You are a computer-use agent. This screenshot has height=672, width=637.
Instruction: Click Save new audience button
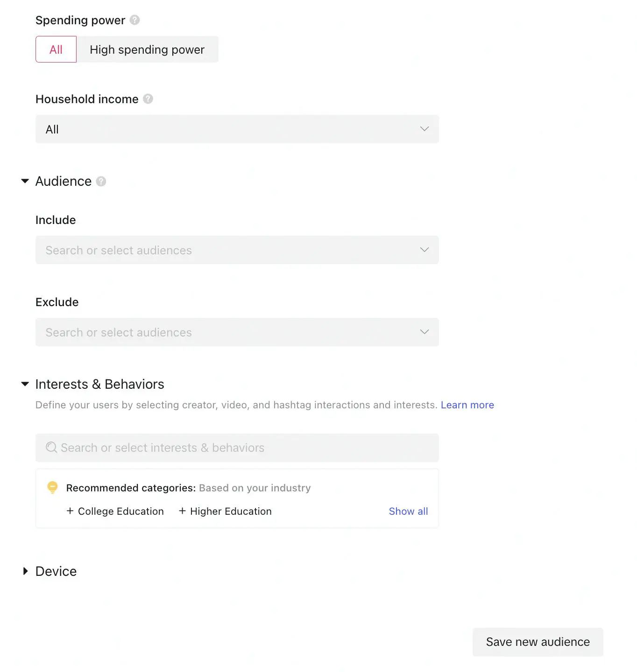pos(538,642)
